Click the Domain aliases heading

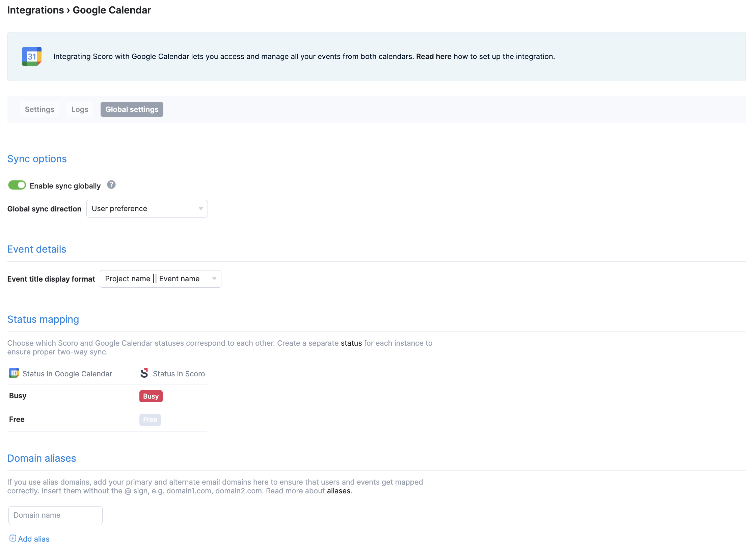pos(42,458)
